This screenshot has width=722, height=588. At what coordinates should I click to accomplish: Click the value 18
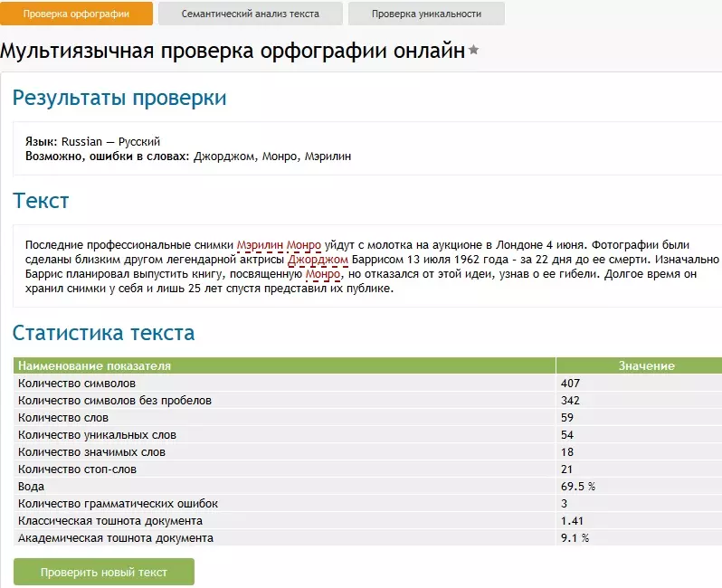click(566, 452)
